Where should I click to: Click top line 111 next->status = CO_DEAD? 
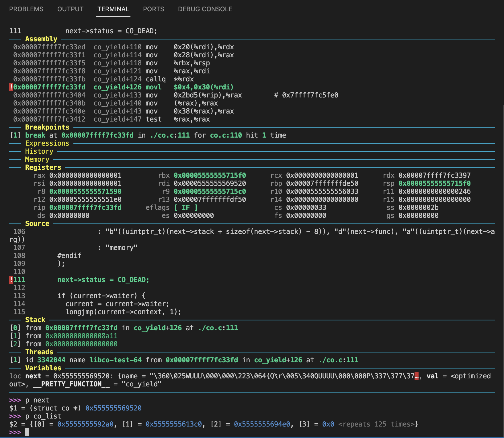(83, 31)
